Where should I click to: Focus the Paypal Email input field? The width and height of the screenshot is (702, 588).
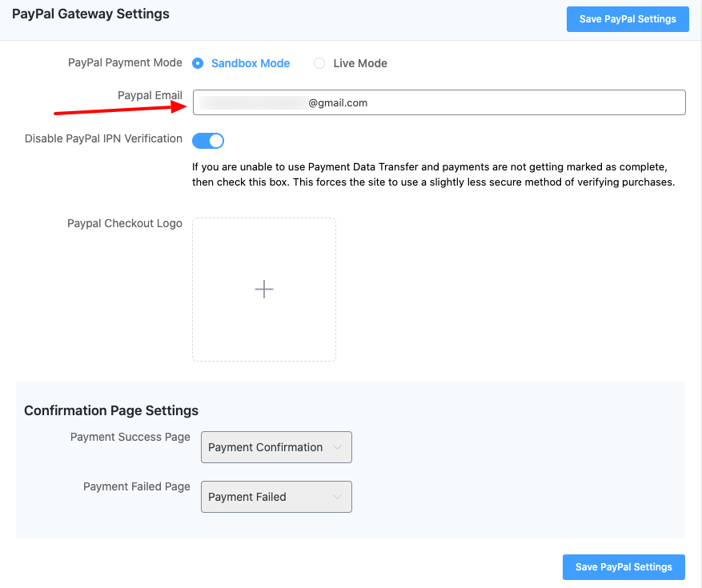480,102
